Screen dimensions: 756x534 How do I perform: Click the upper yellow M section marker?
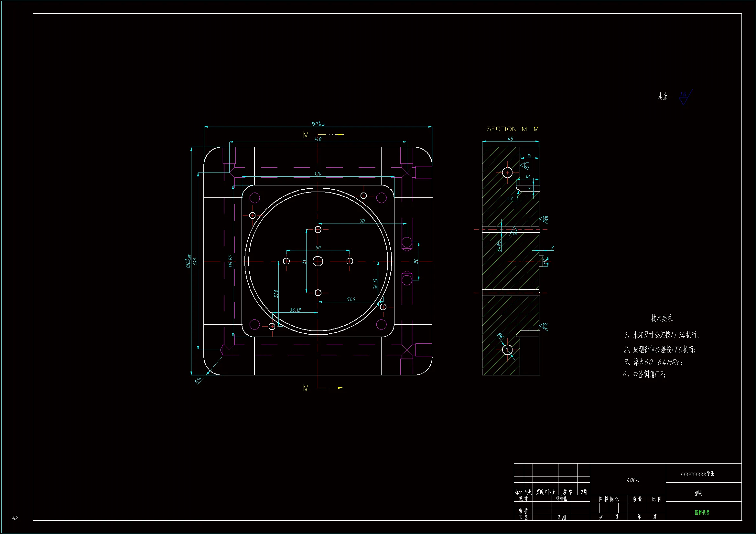pos(306,135)
